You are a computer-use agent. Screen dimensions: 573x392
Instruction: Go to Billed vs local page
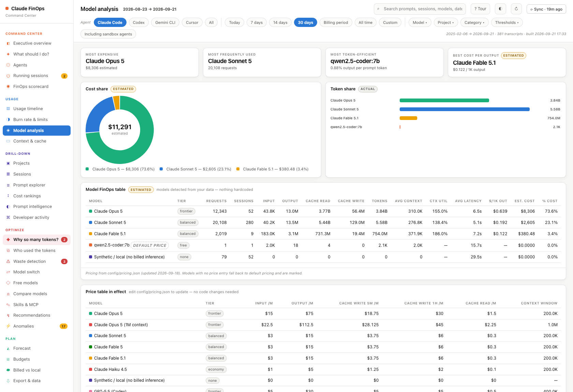point(36,370)
